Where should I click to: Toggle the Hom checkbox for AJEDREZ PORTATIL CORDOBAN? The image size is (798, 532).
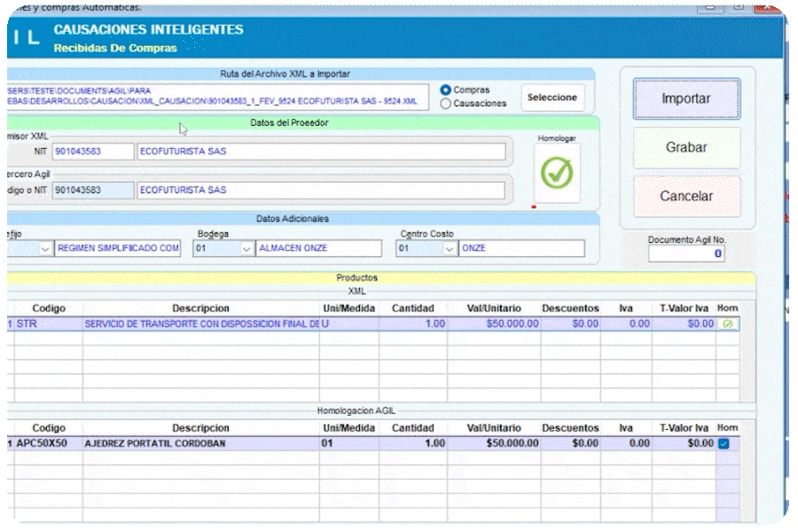(724, 443)
